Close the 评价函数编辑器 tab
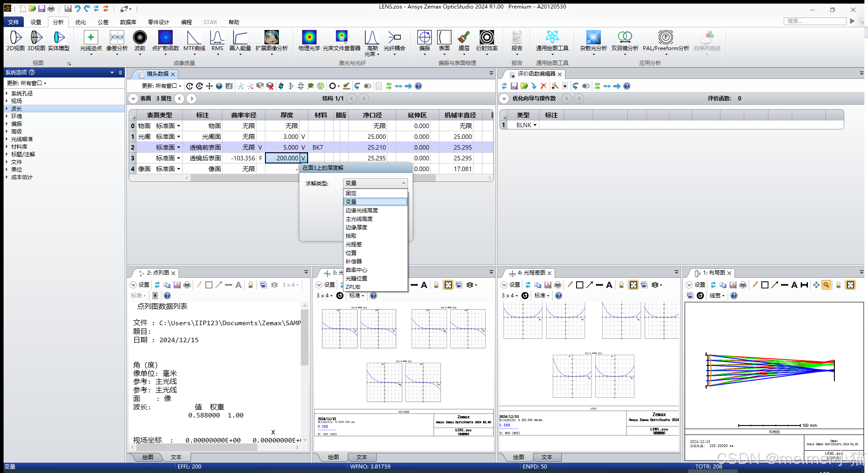Screen dimensions: 868x473 [x=560, y=74]
